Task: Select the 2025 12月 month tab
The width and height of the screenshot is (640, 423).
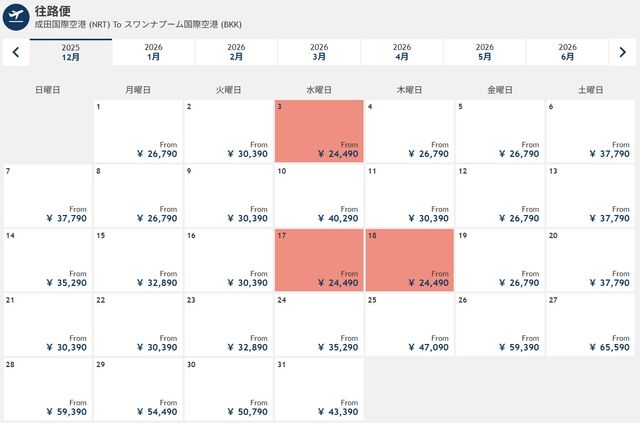Action: point(70,52)
